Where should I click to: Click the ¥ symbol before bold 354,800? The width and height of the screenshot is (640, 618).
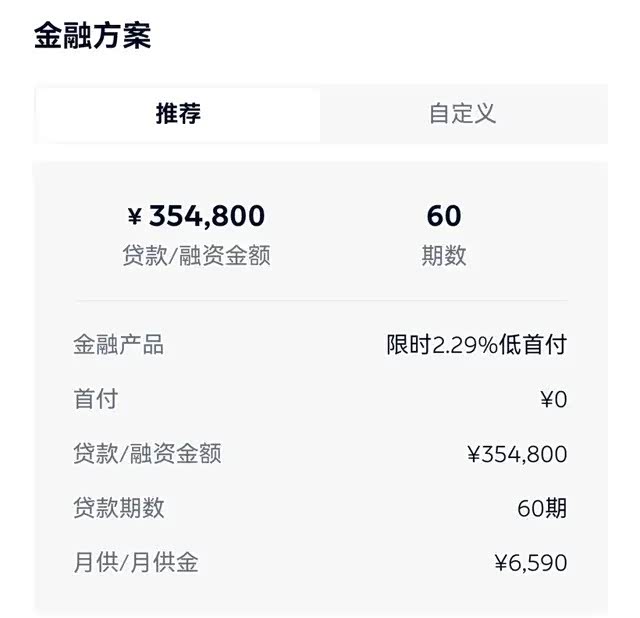(x=136, y=217)
